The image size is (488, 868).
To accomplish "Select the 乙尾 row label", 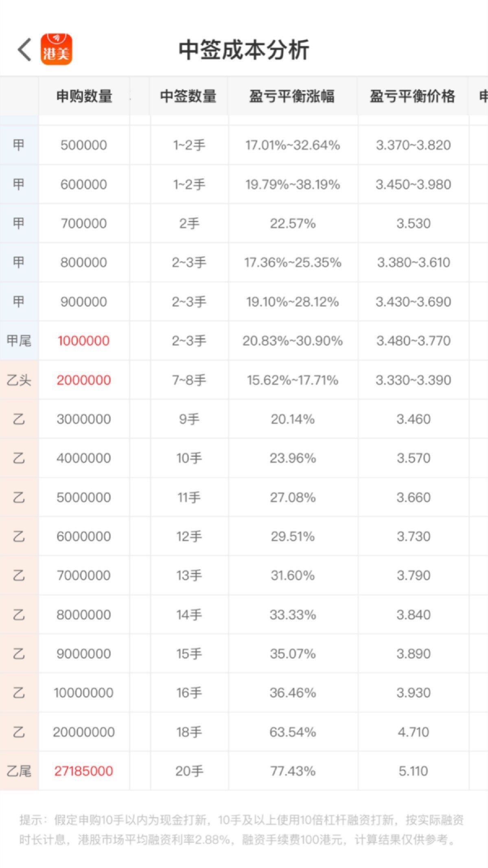I will pos(19,771).
